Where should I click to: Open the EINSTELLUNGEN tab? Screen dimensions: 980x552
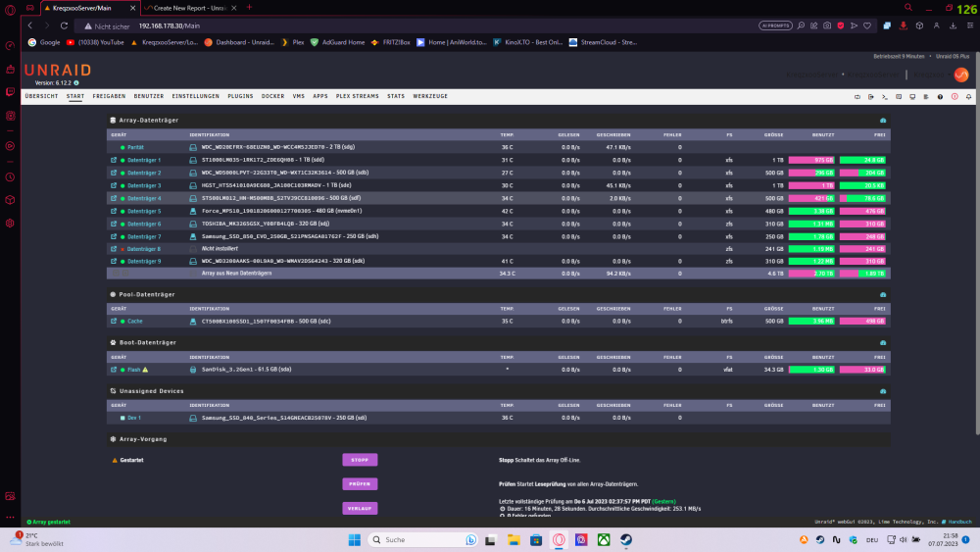point(196,96)
